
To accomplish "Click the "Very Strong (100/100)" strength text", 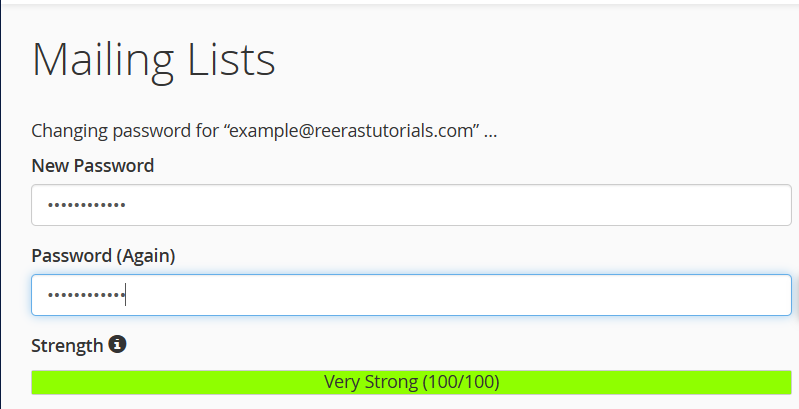I will click(411, 382).
